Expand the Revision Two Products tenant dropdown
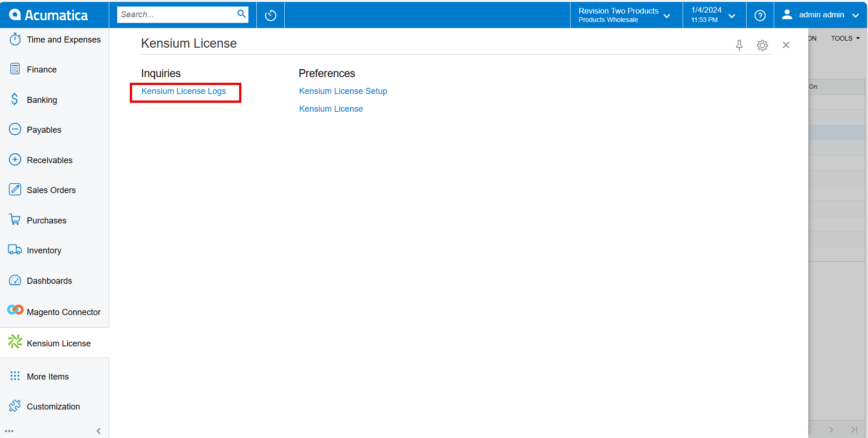Image resolution: width=868 pixels, height=438 pixels. [667, 15]
